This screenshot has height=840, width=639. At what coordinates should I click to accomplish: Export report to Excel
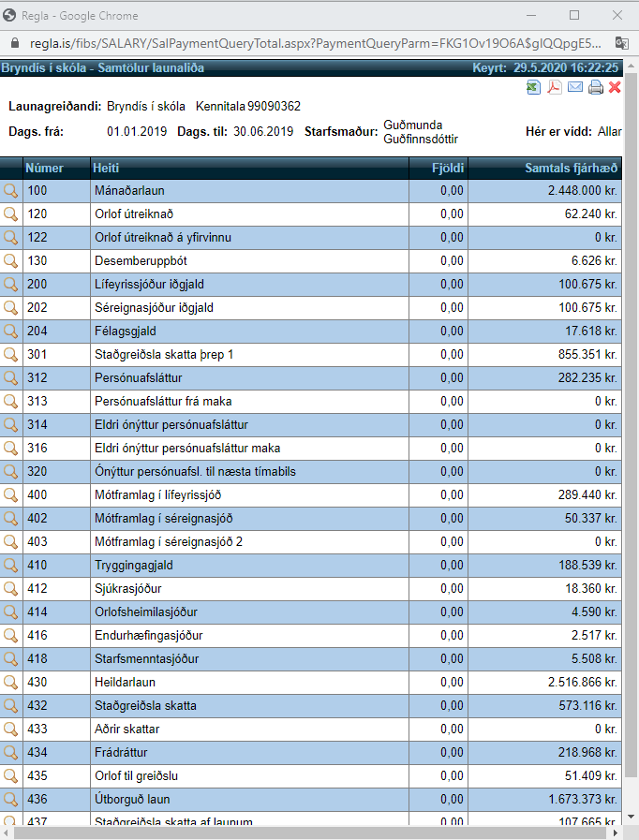tap(533, 87)
